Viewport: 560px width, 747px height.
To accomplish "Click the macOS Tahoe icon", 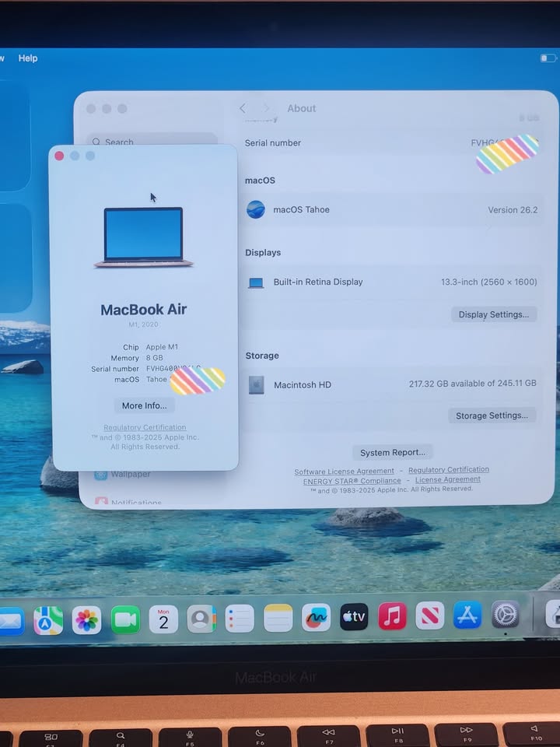I will pyautogui.click(x=256, y=209).
